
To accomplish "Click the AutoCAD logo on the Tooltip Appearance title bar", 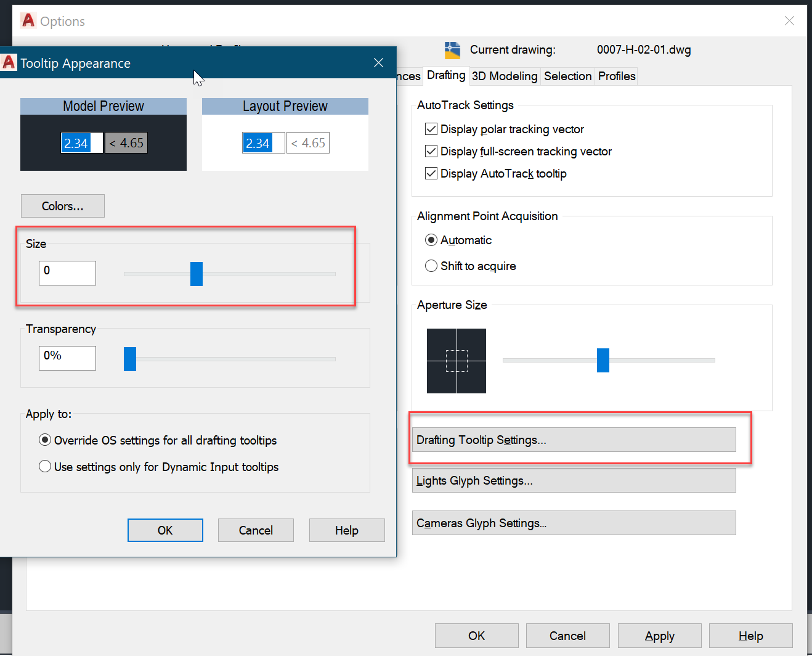I will 9,62.
